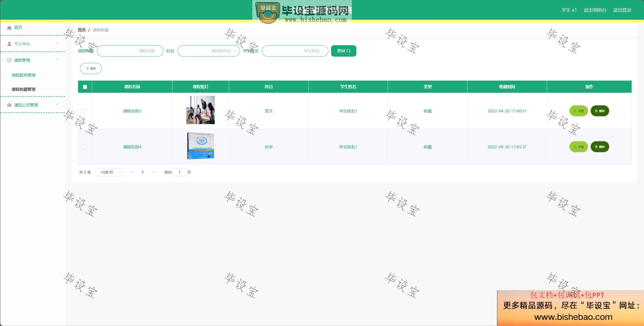Viewport: 644px width, 326px height.
Task: Click 退出登录 link in header
Action: click(x=622, y=10)
